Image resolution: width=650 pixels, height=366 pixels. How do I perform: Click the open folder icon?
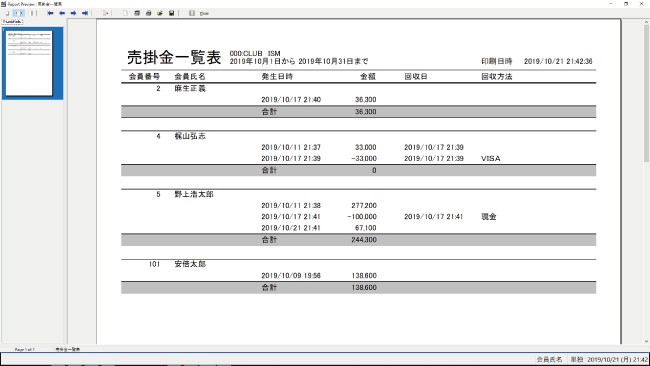[x=160, y=13]
